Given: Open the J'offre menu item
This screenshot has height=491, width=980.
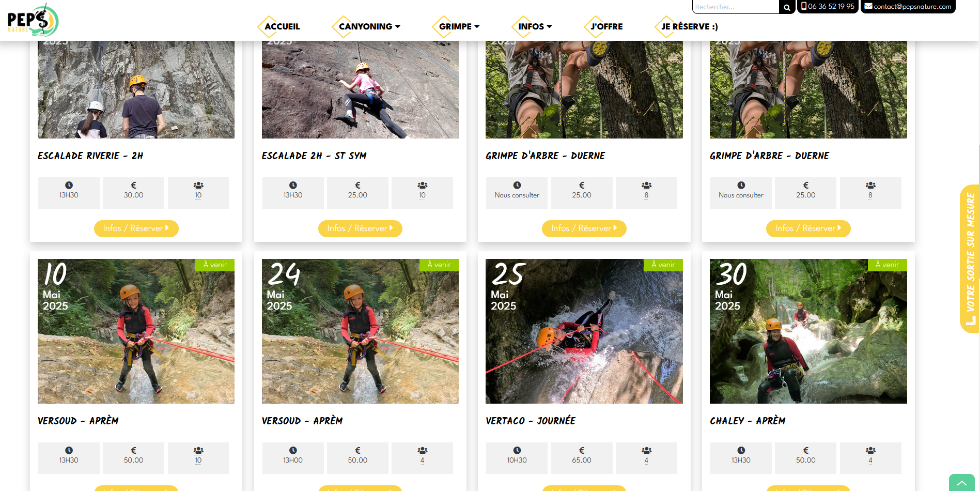Looking at the screenshot, I should pos(606,26).
